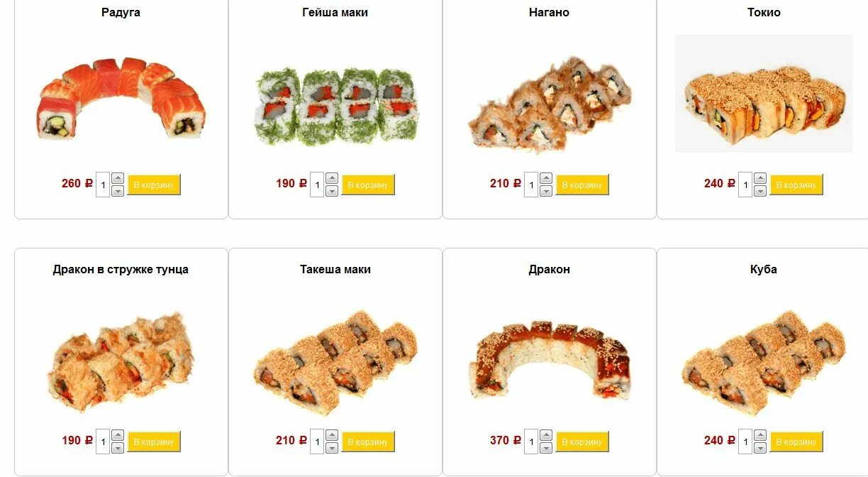The width and height of the screenshot is (868, 477).
Task: Add Радуга to cart with В корзину
Action: pos(154,185)
